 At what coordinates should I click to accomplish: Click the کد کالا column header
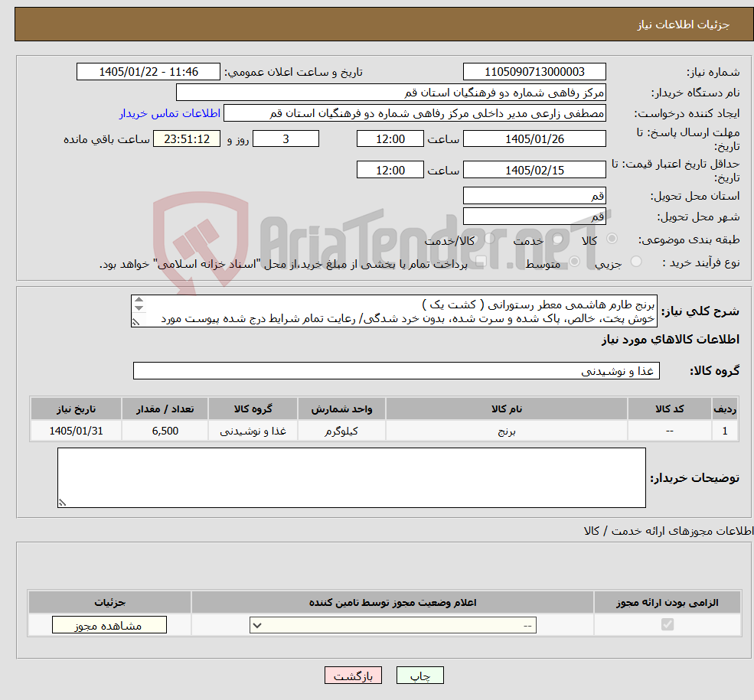pos(669,409)
